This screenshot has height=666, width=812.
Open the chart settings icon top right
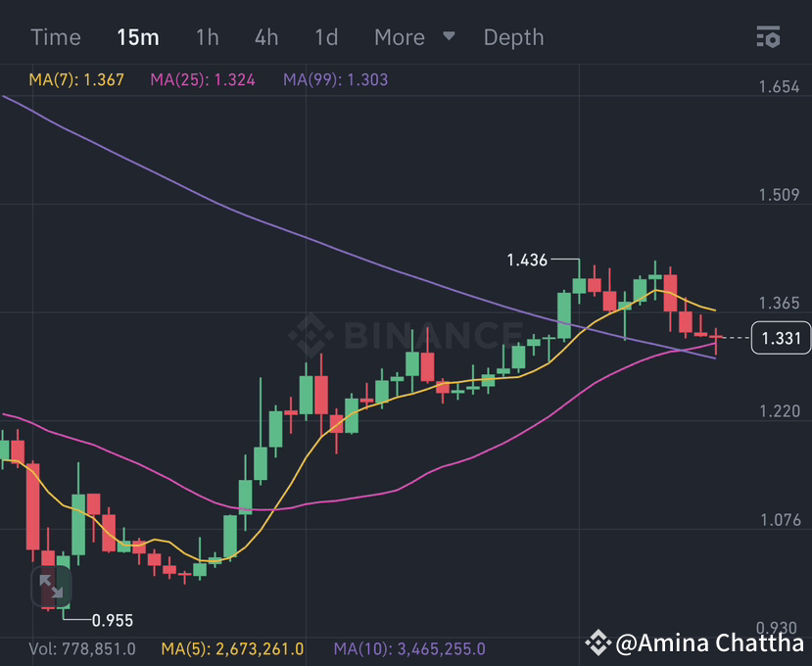click(768, 37)
